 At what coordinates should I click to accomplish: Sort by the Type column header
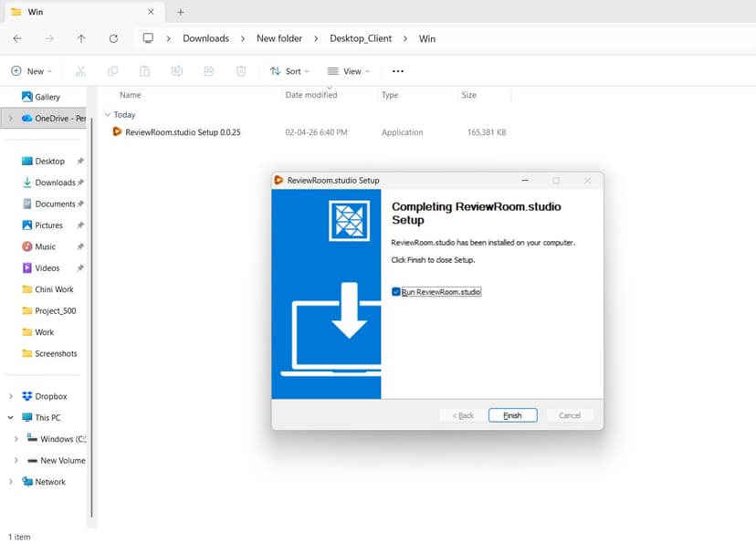pyautogui.click(x=390, y=95)
